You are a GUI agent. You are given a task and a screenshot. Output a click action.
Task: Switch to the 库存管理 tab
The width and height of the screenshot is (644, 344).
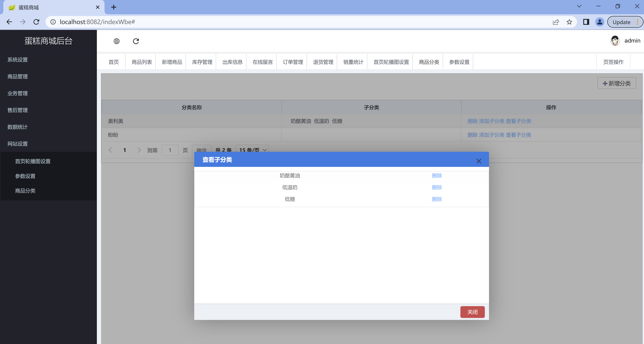(202, 62)
